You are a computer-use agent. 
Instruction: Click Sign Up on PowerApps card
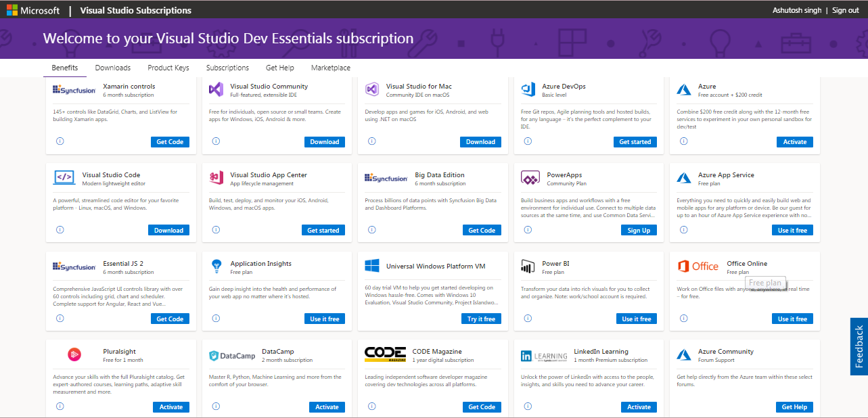click(x=639, y=231)
